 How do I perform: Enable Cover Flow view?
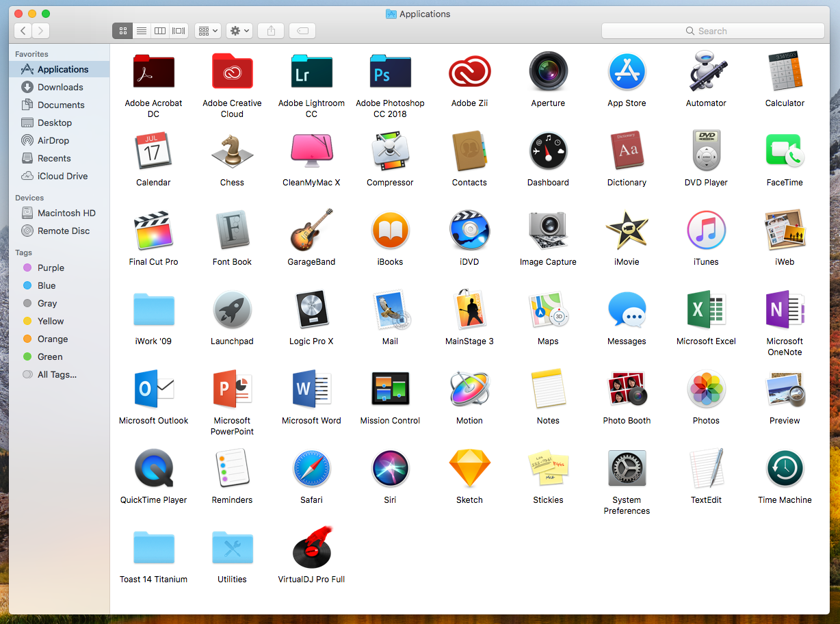pyautogui.click(x=178, y=30)
